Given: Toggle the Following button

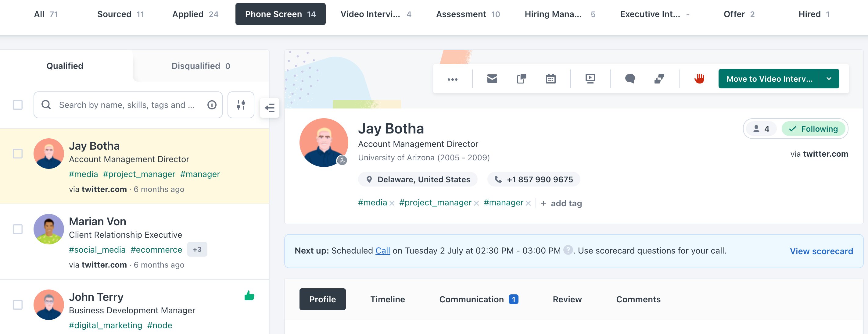Looking at the screenshot, I should click(x=813, y=129).
